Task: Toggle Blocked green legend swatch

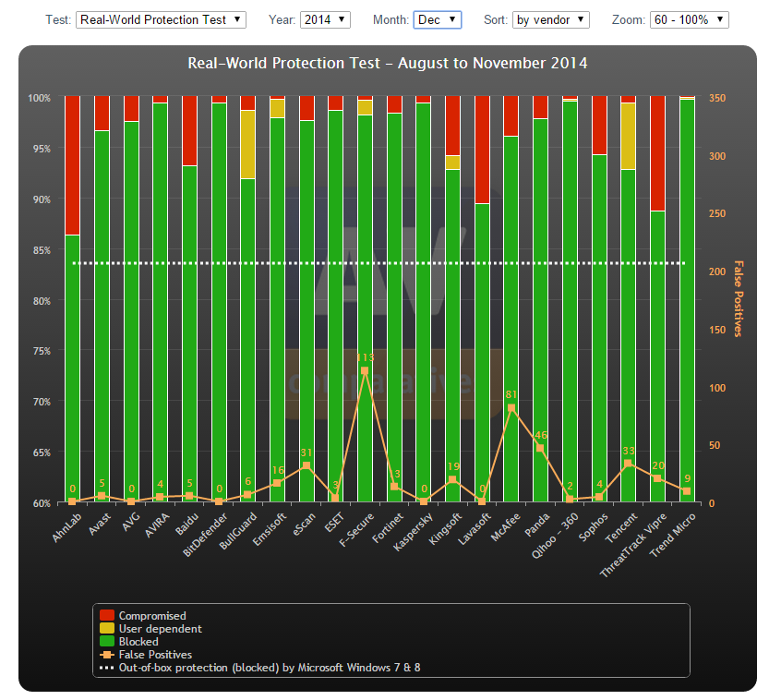Action: 107,642
